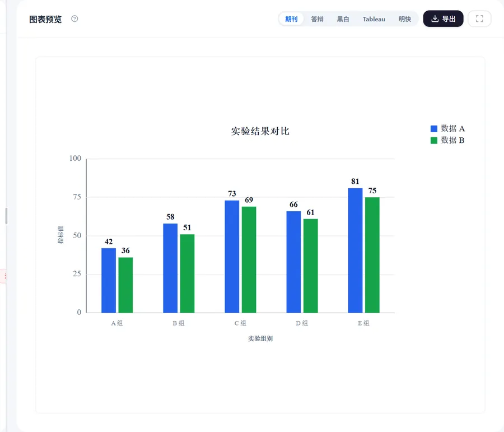
Task: Choose the 黑白 theme tab
Action: [x=343, y=19]
